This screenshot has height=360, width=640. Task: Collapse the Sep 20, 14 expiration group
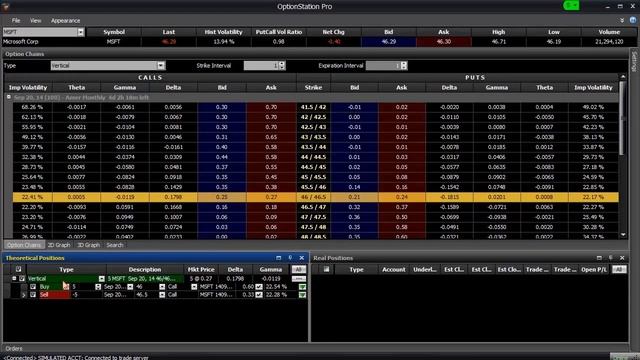click(9, 97)
